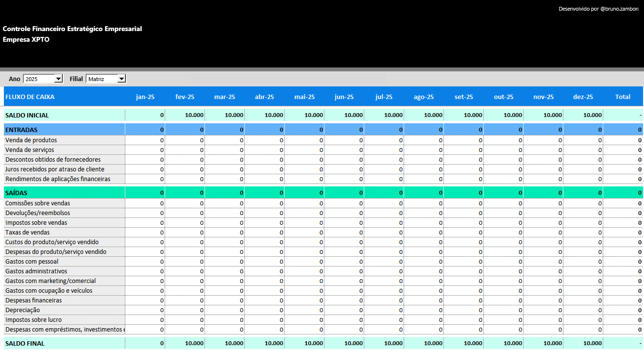Select the SALDO INICIAL row label

click(27, 115)
